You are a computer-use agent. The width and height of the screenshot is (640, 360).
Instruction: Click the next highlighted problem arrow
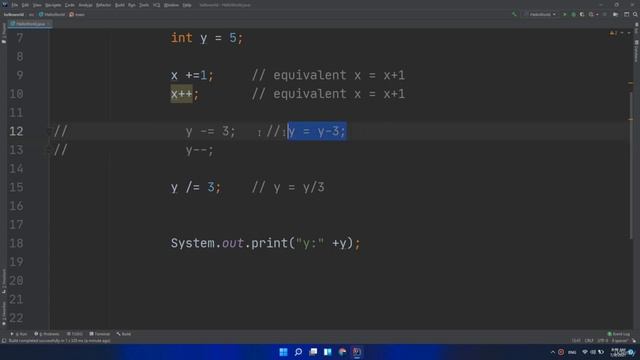(x=629, y=33)
